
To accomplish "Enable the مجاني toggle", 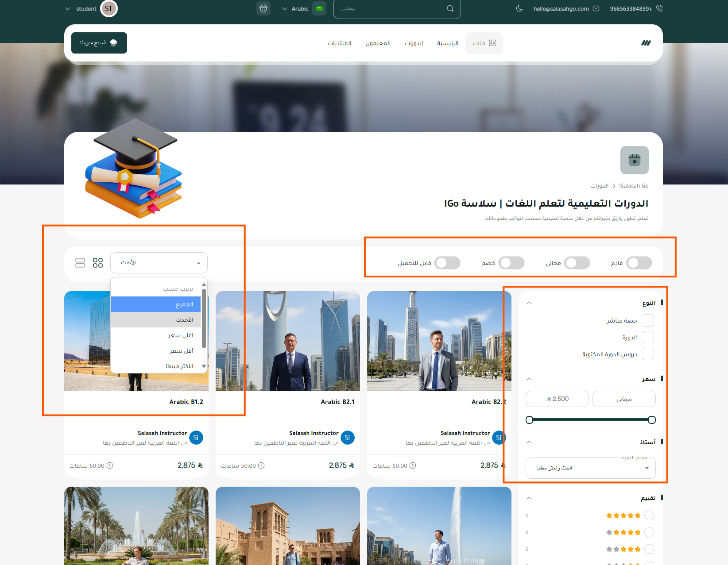I will click(x=577, y=263).
